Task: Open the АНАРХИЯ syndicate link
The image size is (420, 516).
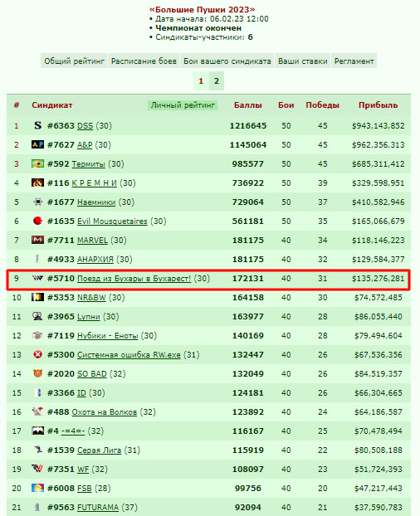Action: (95, 260)
